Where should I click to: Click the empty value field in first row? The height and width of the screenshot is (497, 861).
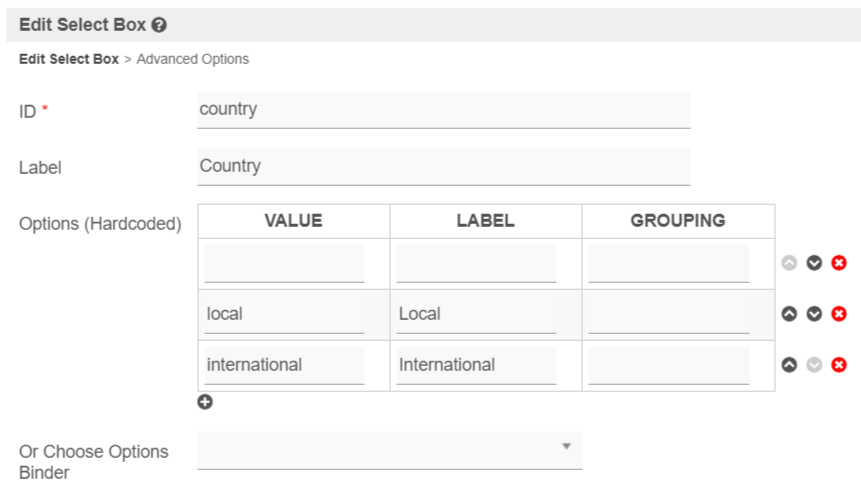click(x=284, y=264)
